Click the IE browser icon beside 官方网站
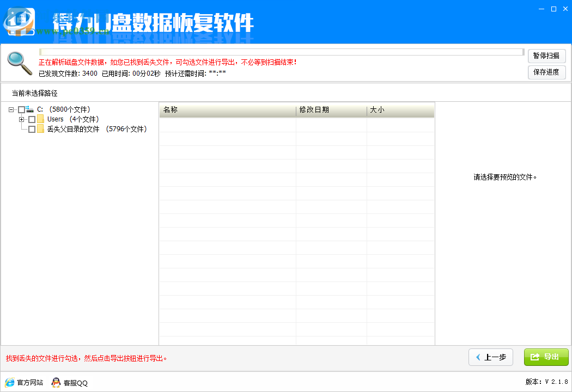Viewport: 572px width, 392px height. click(x=9, y=383)
